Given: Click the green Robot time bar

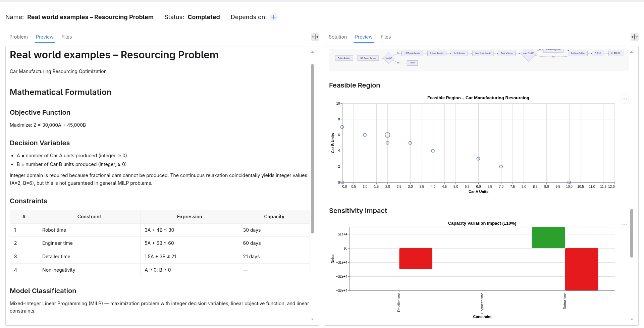Looking at the screenshot, I should pos(548,238).
